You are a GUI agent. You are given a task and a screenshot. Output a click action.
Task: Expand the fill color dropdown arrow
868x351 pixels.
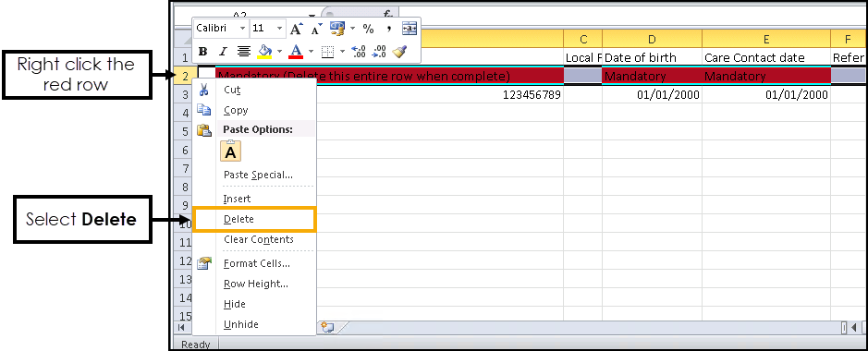pyautogui.click(x=279, y=52)
